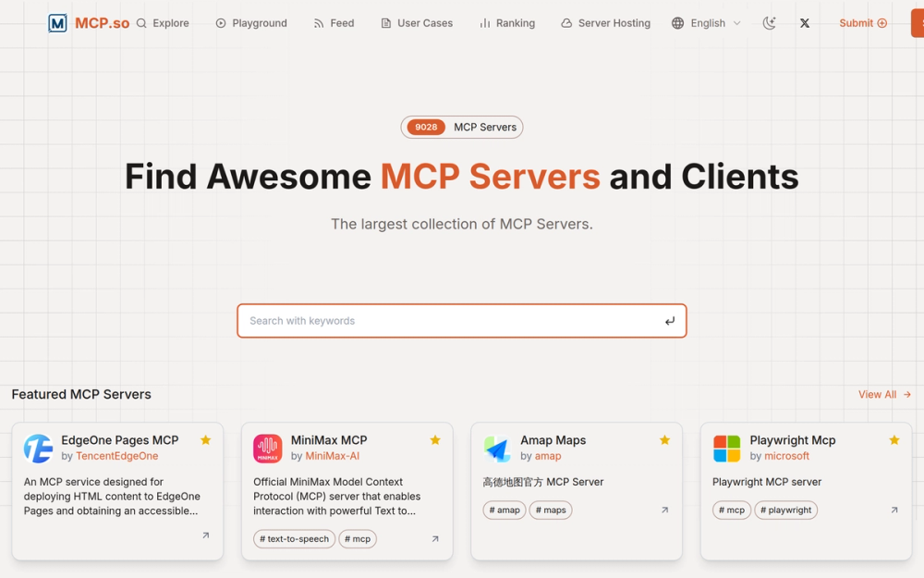Click 'The largest collection of MCP Servers.' text
Screen dimensions: 924x578
click(x=461, y=224)
